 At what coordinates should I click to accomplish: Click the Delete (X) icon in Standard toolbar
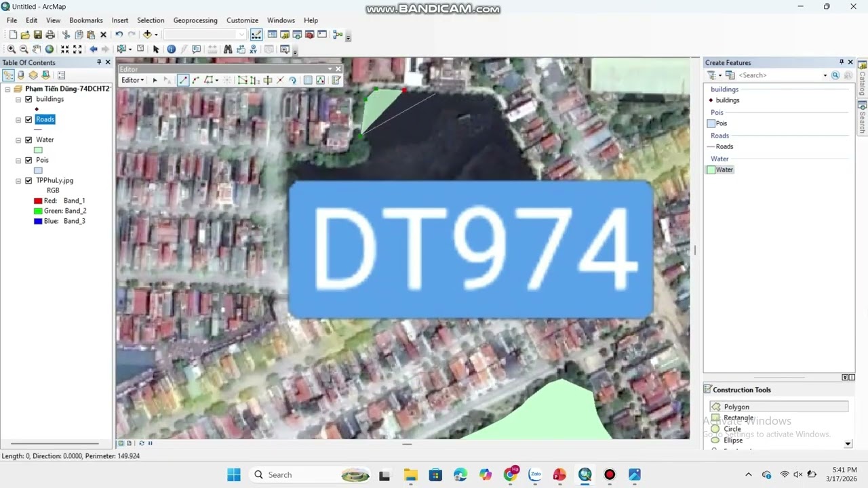pos(103,35)
